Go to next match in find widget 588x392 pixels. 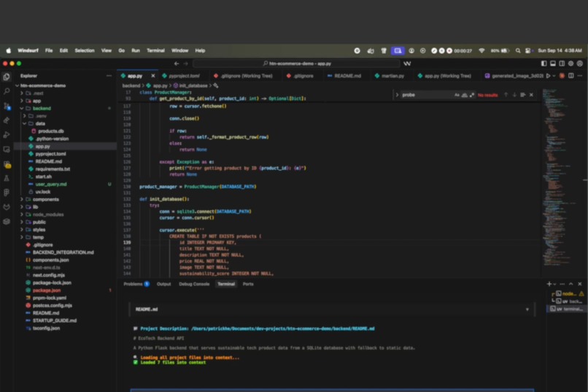514,95
